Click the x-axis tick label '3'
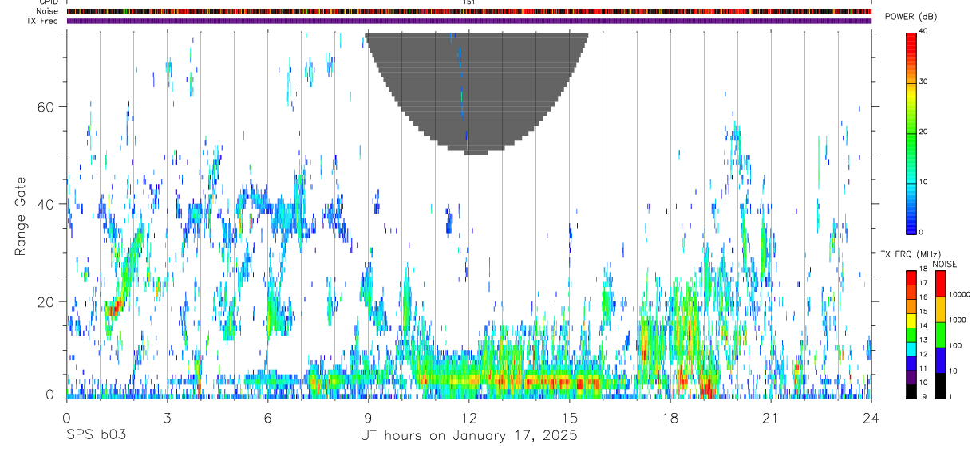Screen dimensions: 980x452 click(168, 418)
